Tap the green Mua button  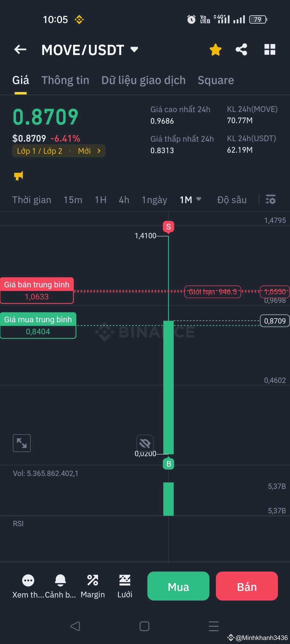(178, 586)
